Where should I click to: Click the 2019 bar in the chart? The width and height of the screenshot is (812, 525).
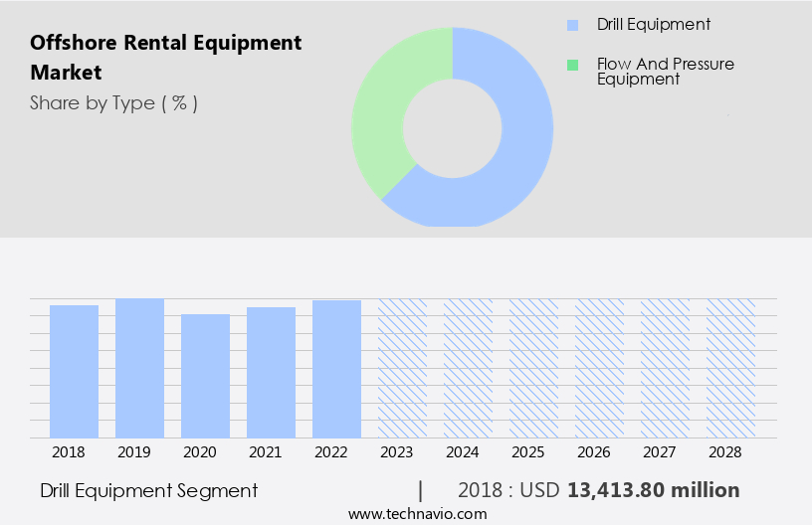(x=140, y=368)
